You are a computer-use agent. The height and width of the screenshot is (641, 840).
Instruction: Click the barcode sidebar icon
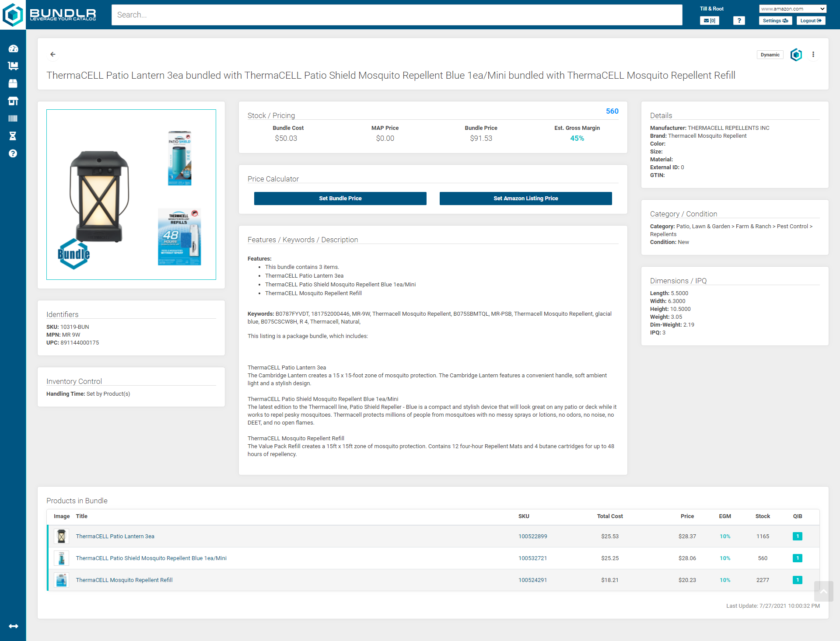click(x=13, y=118)
